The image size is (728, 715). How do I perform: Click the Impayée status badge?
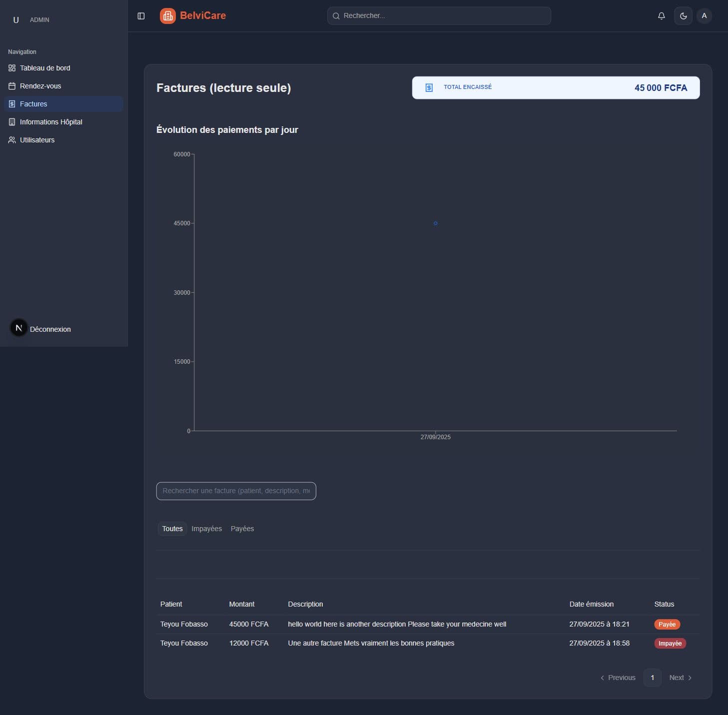(x=670, y=643)
